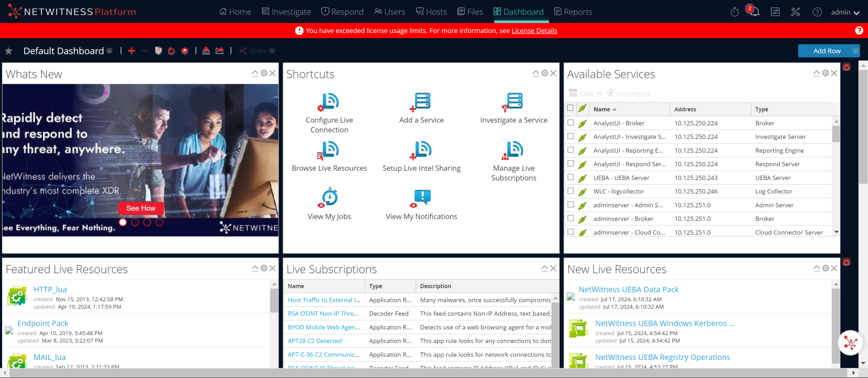Click the favorite star beside Default Dashboard
This screenshot has height=378, width=868.
[x=9, y=51]
